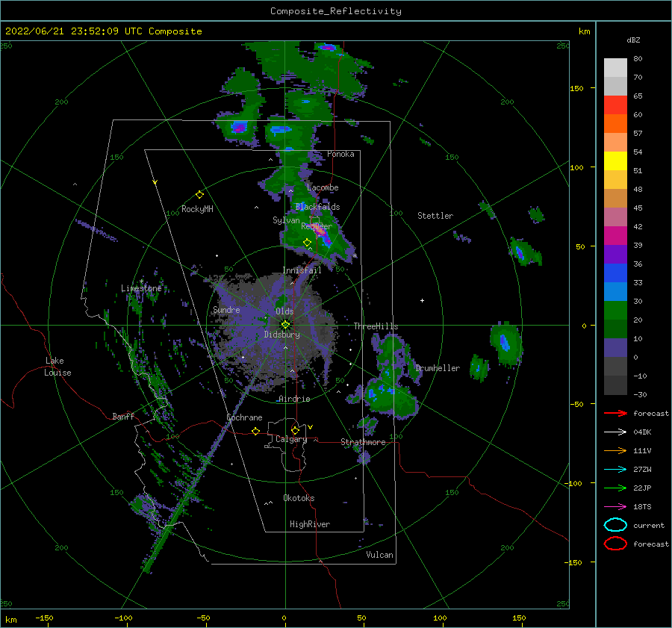The height and width of the screenshot is (628, 672).
Task: Click the Sundre town label
Action: coord(226,310)
